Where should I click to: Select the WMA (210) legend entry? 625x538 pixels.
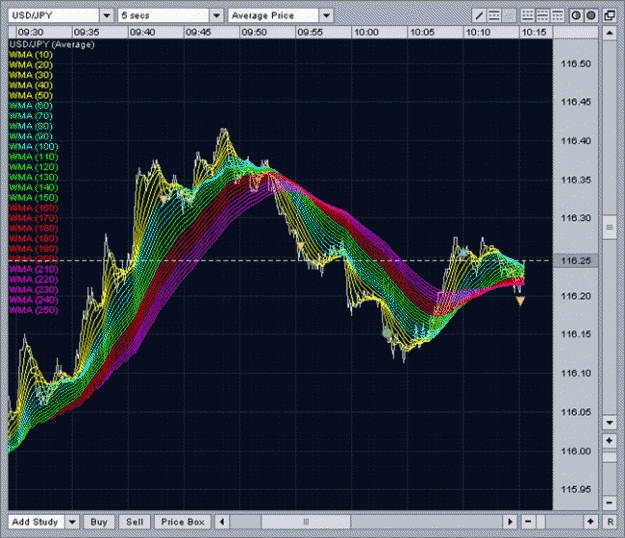tap(33, 269)
